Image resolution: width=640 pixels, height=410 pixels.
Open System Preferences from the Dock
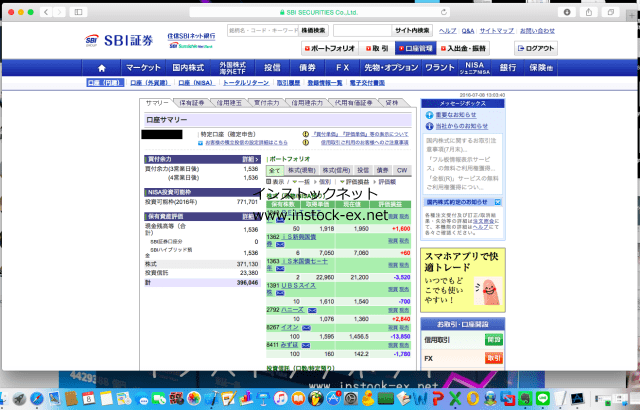pyautogui.click(x=351, y=399)
